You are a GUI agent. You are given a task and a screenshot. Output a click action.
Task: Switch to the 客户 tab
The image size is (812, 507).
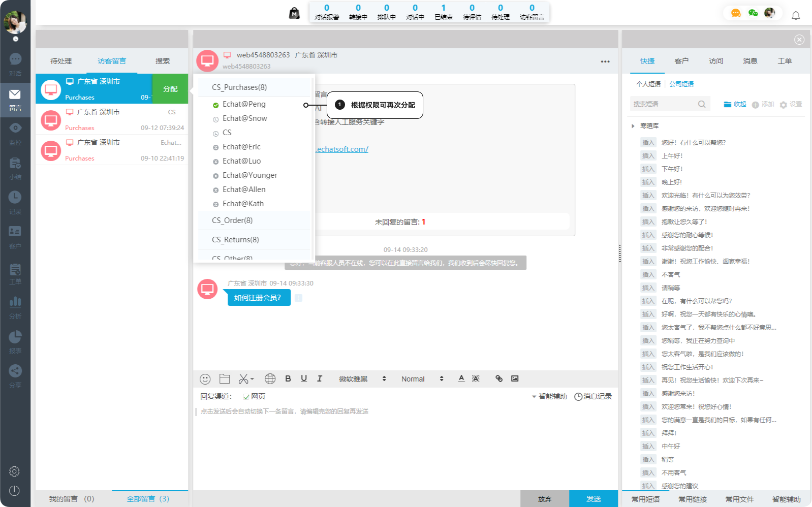click(x=681, y=61)
